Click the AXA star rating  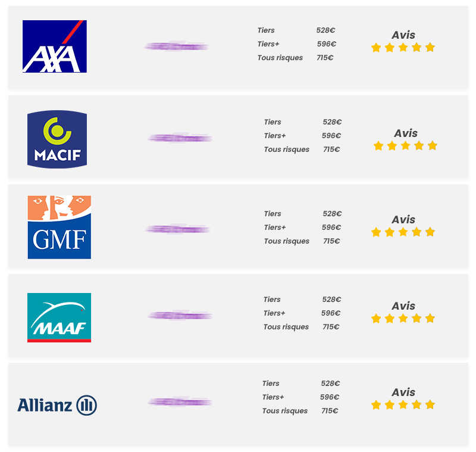coord(403,48)
